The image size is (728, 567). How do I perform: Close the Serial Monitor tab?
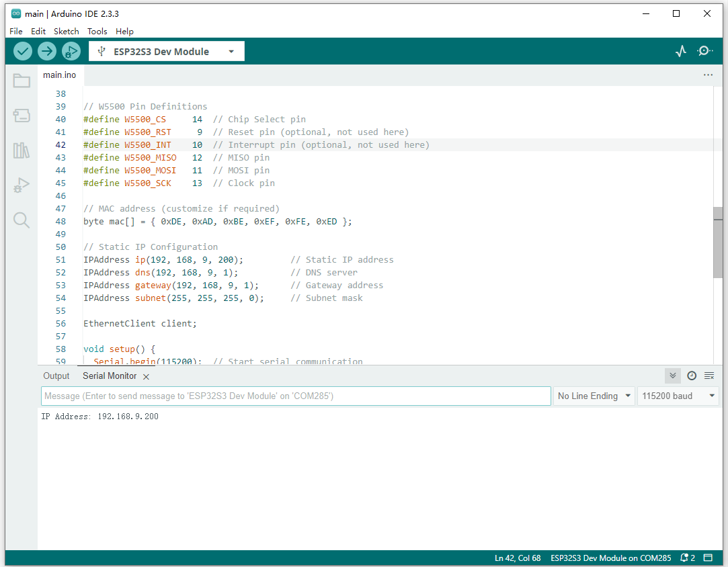tap(146, 377)
